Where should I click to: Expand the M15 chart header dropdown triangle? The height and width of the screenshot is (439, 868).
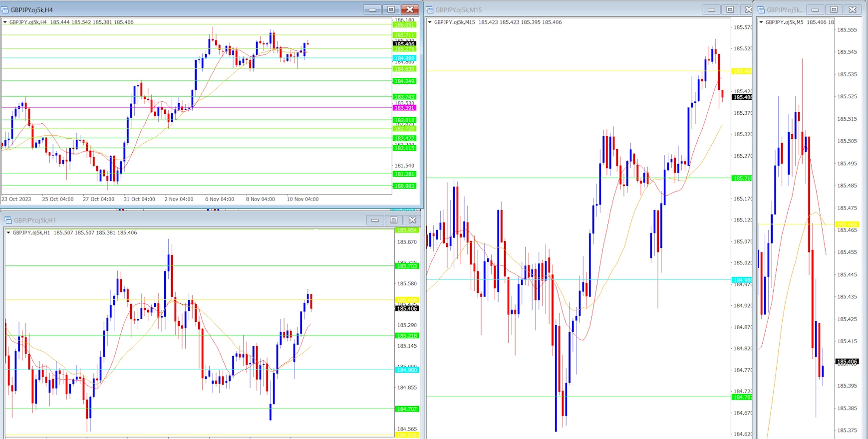point(430,22)
